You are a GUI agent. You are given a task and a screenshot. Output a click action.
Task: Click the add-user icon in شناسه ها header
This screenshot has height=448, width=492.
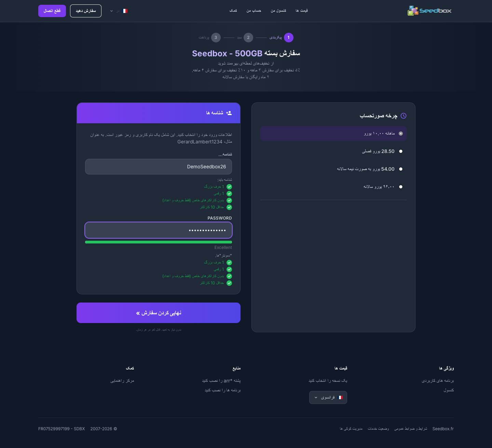[x=229, y=113]
